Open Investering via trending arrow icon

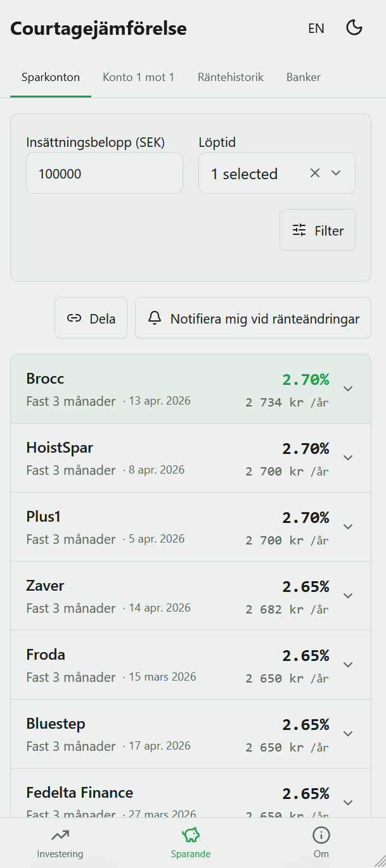pos(60,835)
